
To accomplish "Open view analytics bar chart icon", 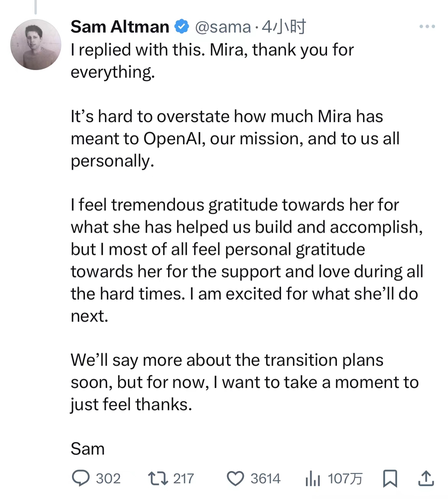I will coord(312,479).
